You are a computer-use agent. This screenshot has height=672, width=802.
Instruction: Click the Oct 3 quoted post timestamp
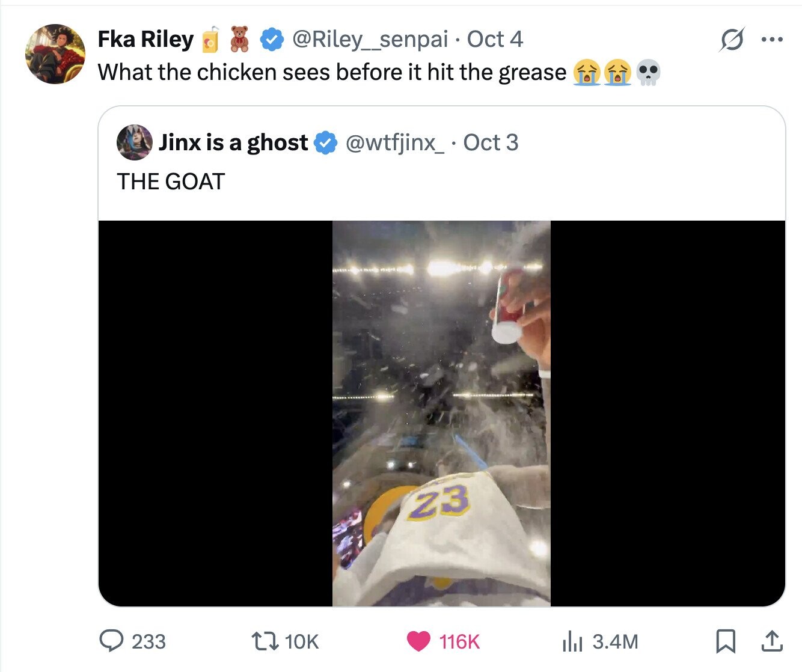pyautogui.click(x=491, y=142)
